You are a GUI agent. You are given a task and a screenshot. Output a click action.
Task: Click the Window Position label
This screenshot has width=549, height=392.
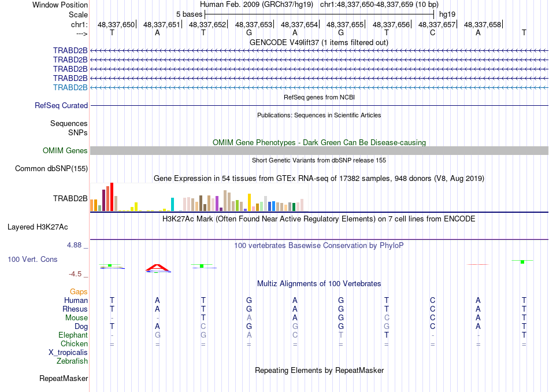[60, 5]
